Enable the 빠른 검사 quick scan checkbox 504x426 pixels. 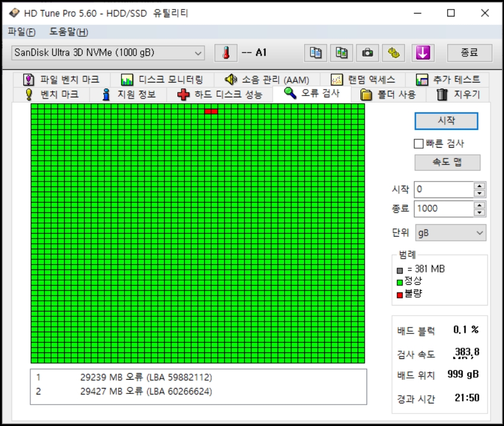[x=419, y=144]
